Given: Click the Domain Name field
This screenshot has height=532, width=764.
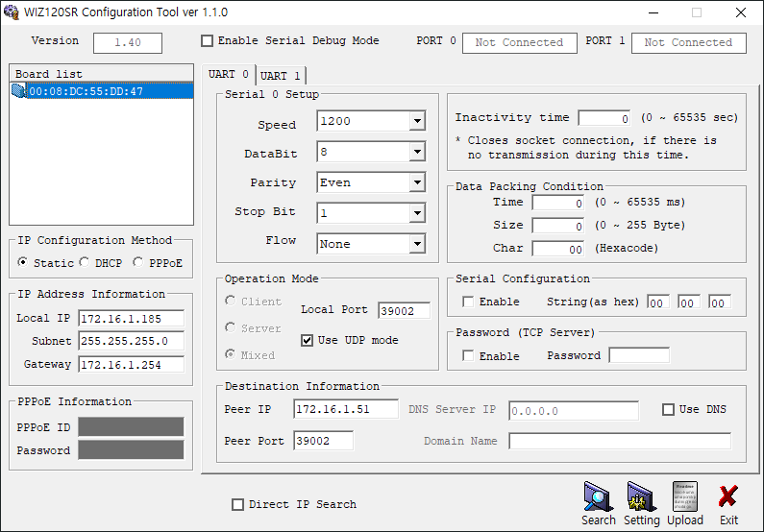Looking at the screenshot, I should 620,441.
